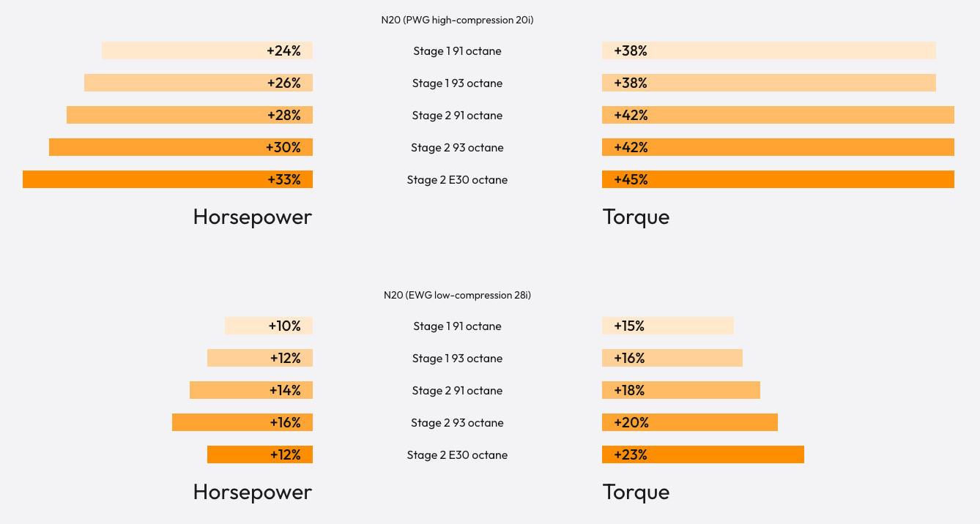
Task: Click the Torque heading under the 20i chart
Action: point(636,217)
